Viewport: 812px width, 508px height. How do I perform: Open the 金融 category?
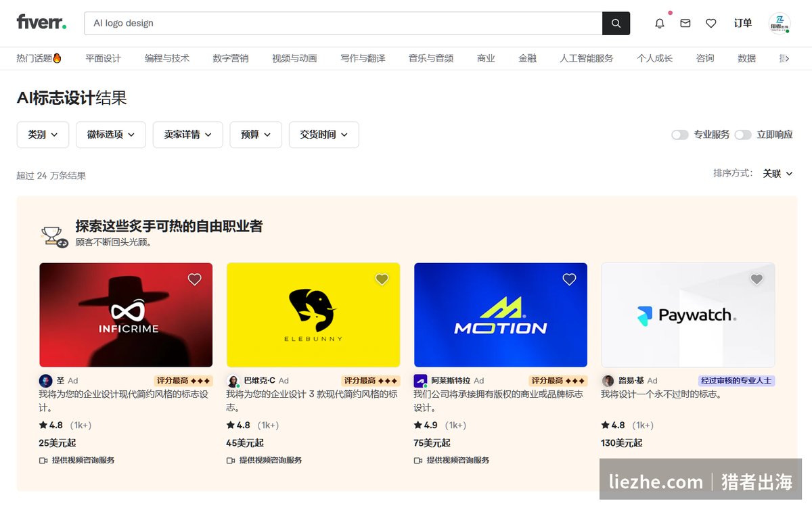(x=528, y=58)
